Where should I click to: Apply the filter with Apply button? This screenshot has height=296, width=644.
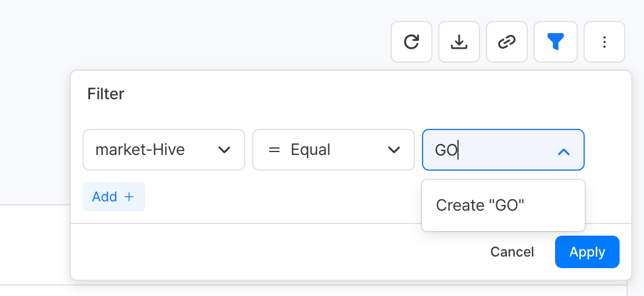[587, 252]
